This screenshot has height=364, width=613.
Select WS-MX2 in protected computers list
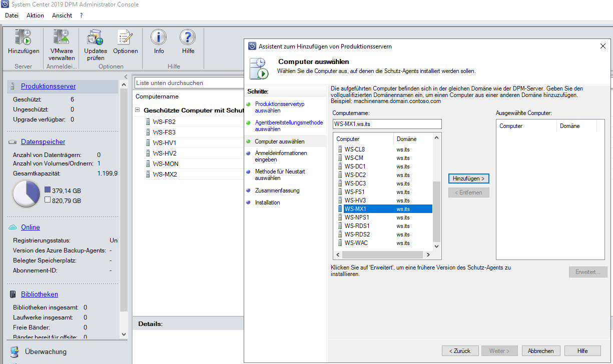(165, 174)
